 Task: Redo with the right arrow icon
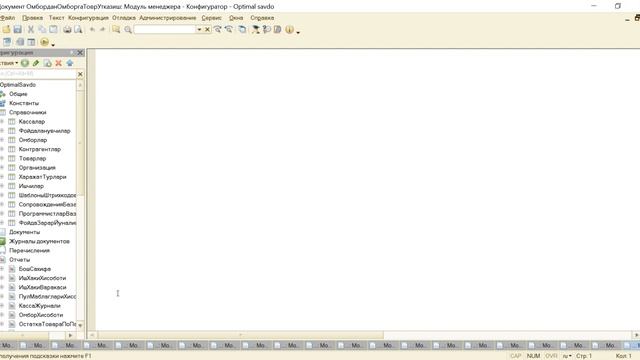click(x=102, y=29)
